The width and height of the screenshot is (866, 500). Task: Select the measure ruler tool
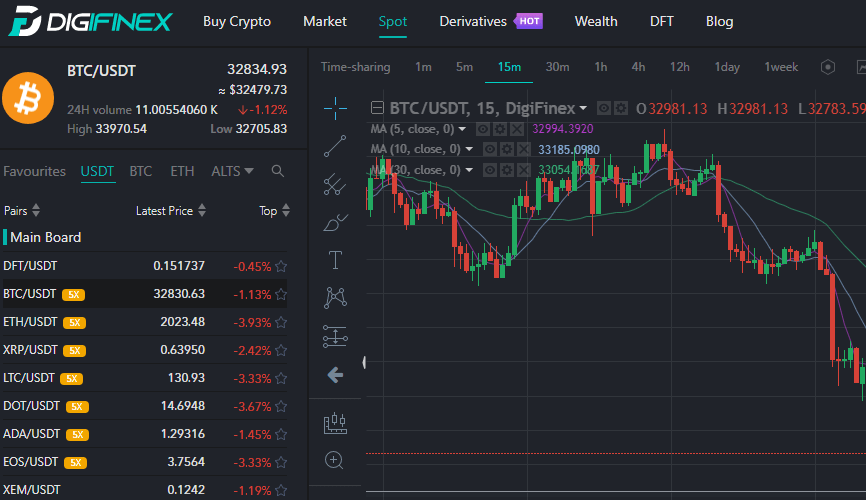coord(335,423)
